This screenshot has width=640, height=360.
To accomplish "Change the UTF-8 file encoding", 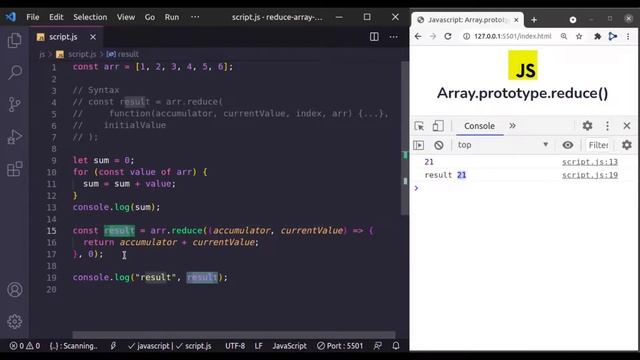I will point(235,346).
